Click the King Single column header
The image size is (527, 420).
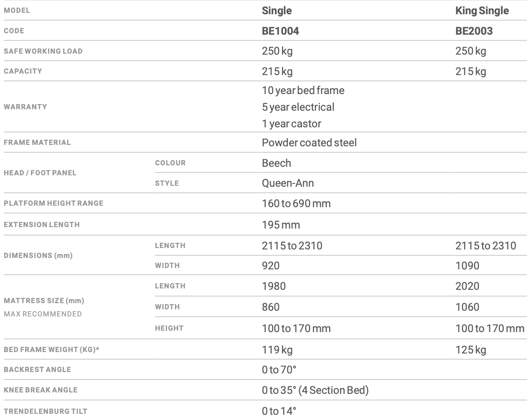click(x=482, y=10)
